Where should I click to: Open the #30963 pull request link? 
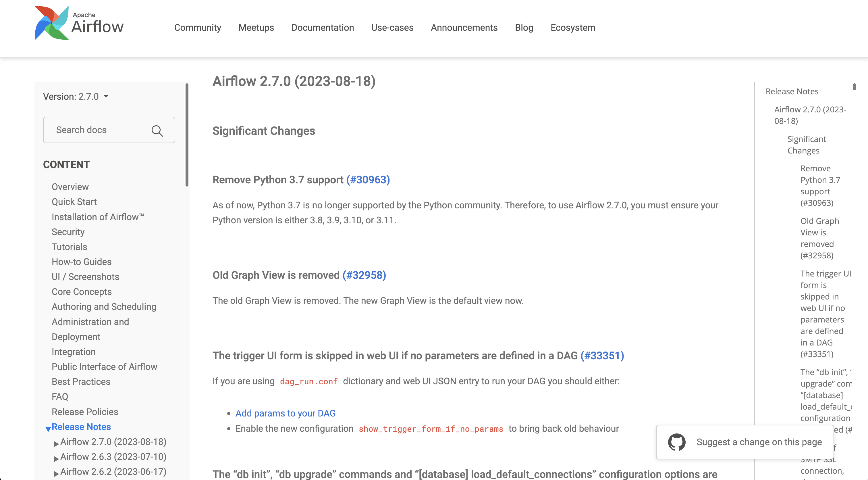[x=367, y=180]
